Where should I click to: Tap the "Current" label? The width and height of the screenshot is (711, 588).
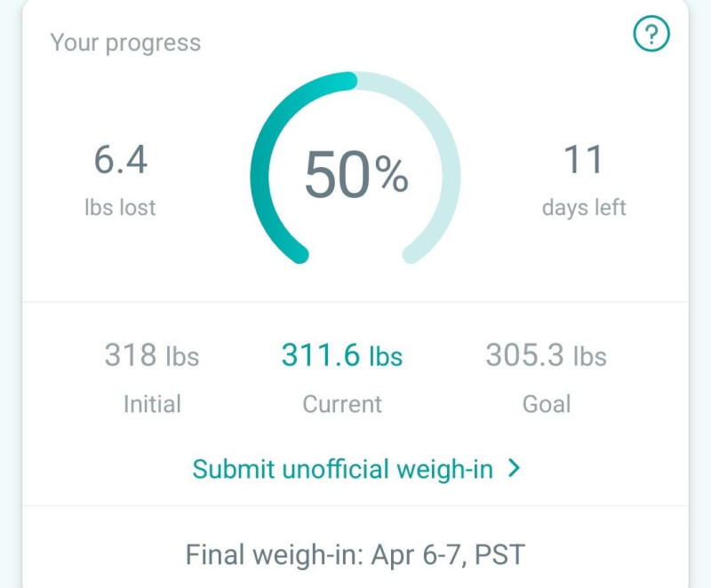[342, 404]
